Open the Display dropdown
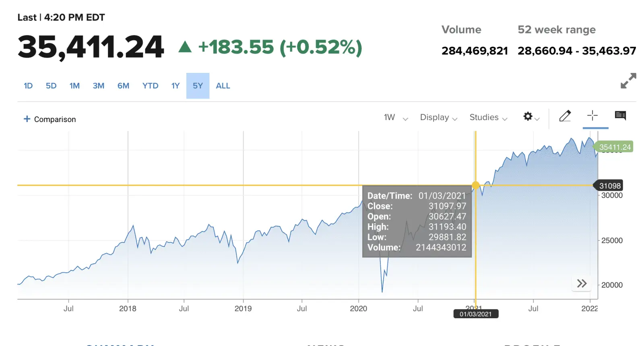644x346 pixels. tap(438, 117)
